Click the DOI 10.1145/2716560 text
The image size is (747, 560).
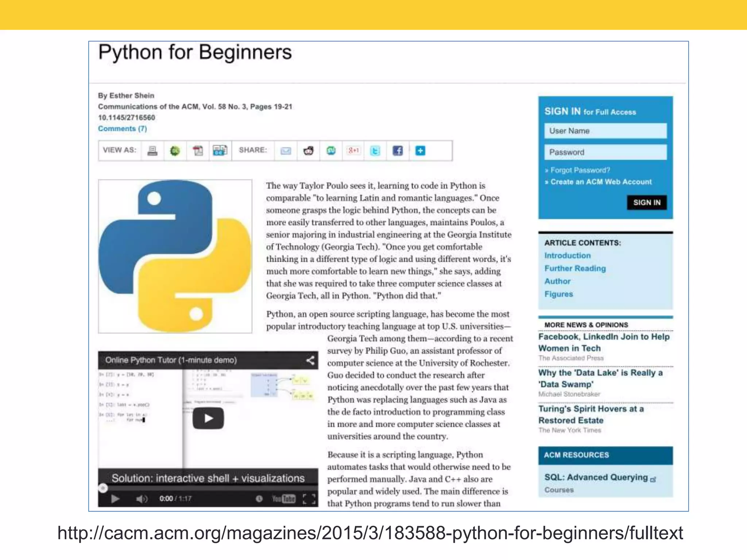click(127, 117)
